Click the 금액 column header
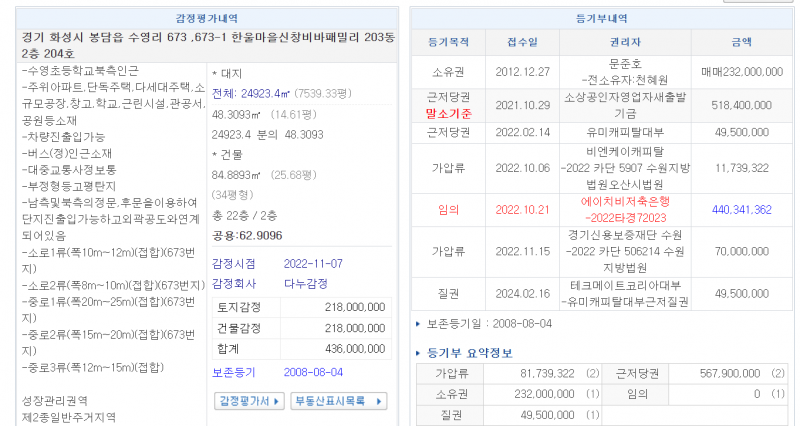This screenshot has height=426, width=800. click(741, 42)
